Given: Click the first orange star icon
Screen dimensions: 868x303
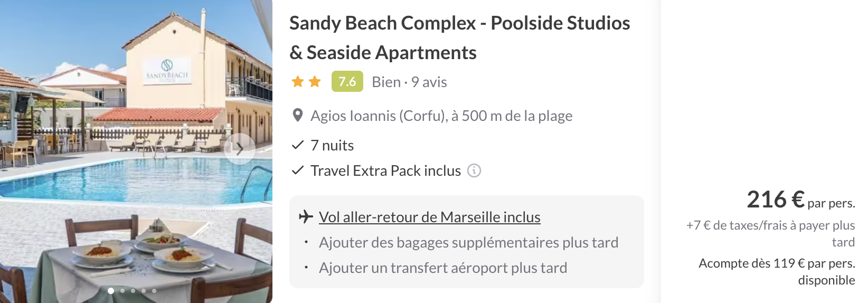Looking at the screenshot, I should pyautogui.click(x=298, y=82).
